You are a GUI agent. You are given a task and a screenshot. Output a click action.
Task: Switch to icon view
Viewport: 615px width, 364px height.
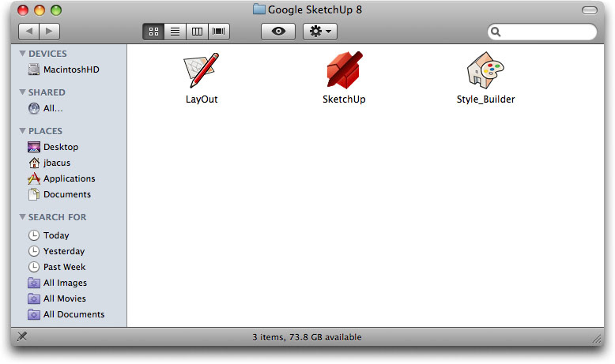coord(153,32)
